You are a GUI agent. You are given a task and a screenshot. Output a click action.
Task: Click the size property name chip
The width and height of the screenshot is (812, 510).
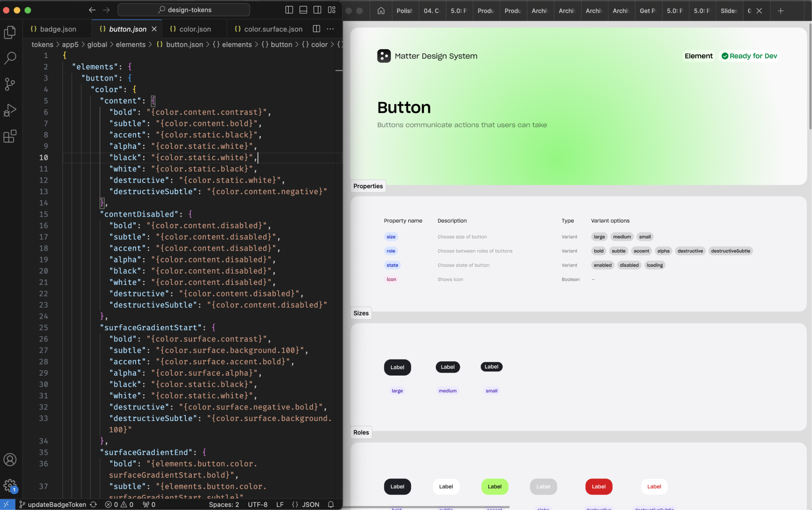(x=391, y=237)
